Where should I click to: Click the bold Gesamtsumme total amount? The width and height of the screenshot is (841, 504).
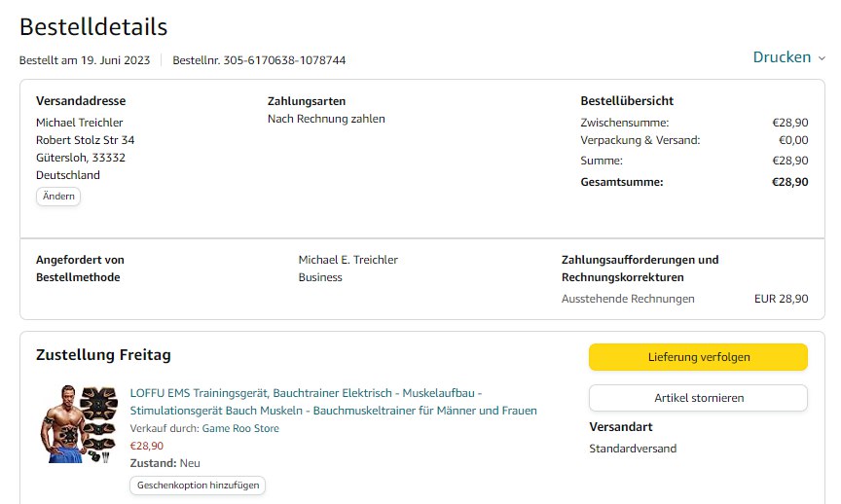click(789, 182)
